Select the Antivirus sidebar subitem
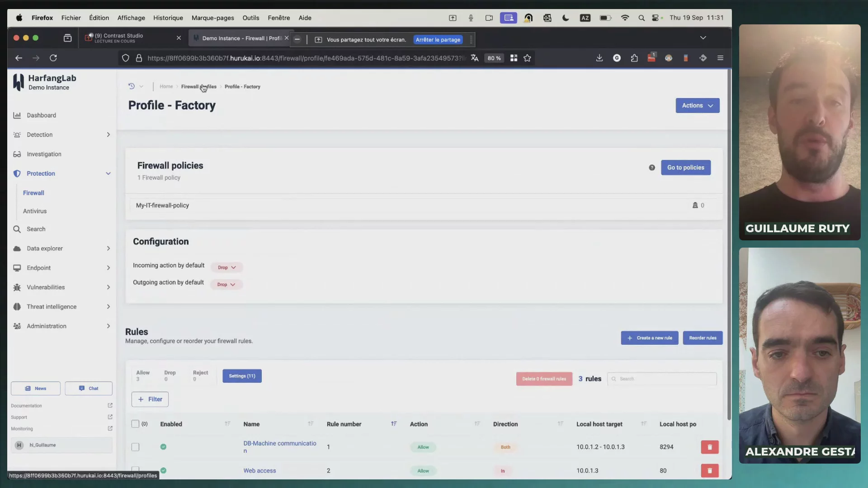The height and width of the screenshot is (488, 868). pos(35,211)
